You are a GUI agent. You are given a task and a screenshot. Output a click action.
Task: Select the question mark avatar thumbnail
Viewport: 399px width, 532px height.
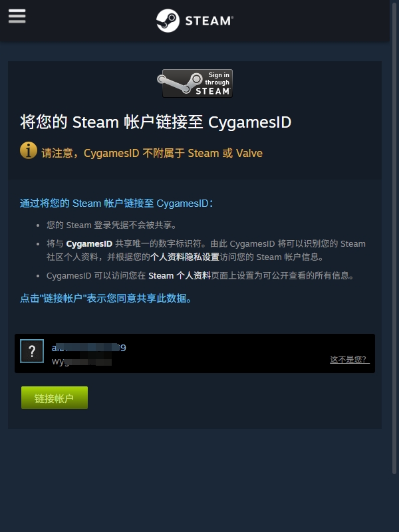tap(32, 351)
